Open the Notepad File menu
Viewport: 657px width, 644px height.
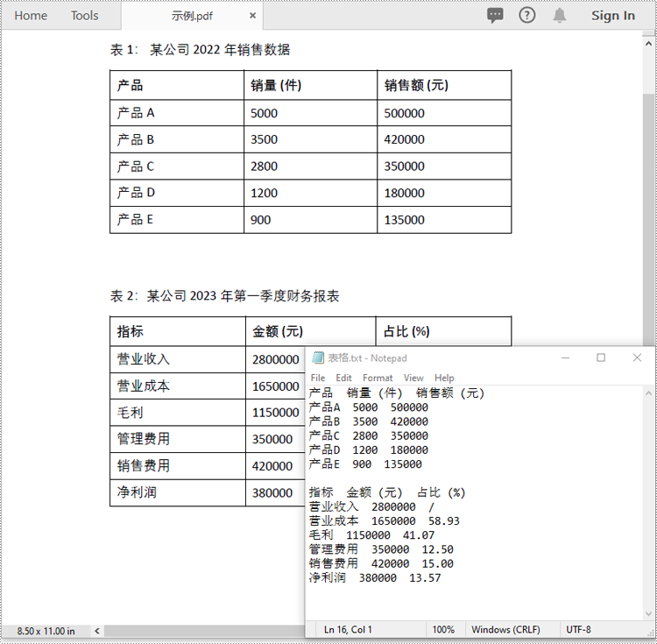point(318,378)
